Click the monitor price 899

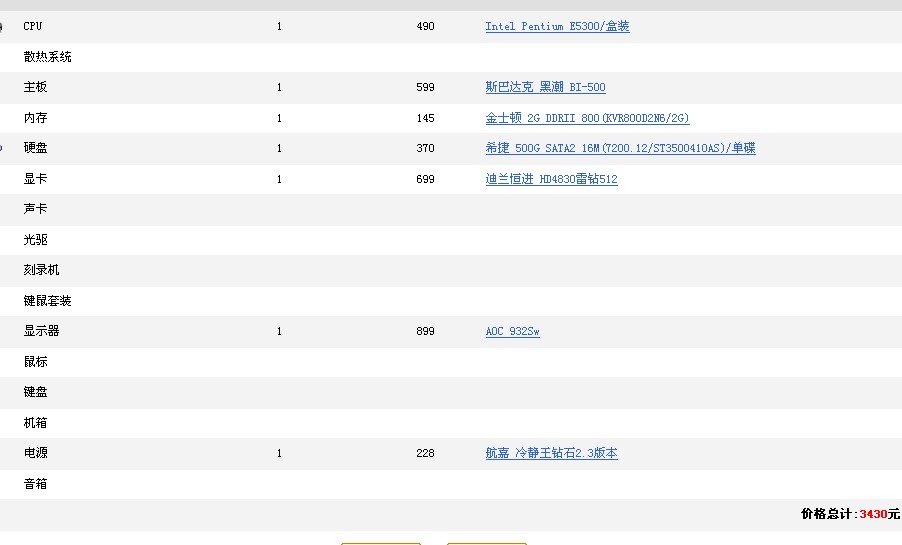[x=425, y=331]
